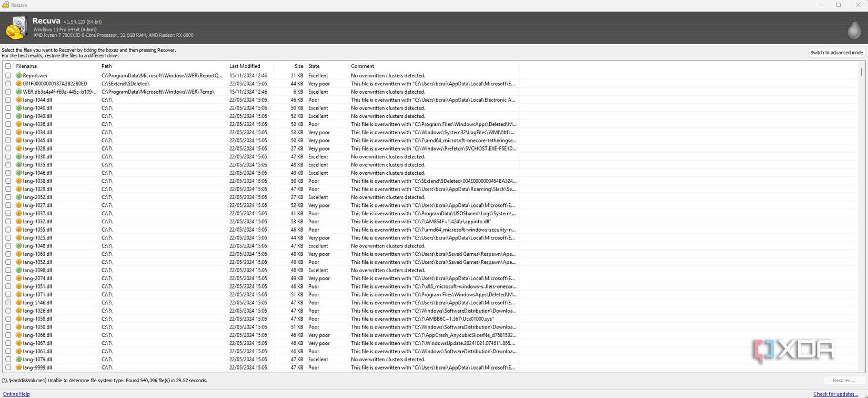This screenshot has height=398, width=868.
Task: Click the green status icon of lang-1040.dll
Action: pos(19,108)
